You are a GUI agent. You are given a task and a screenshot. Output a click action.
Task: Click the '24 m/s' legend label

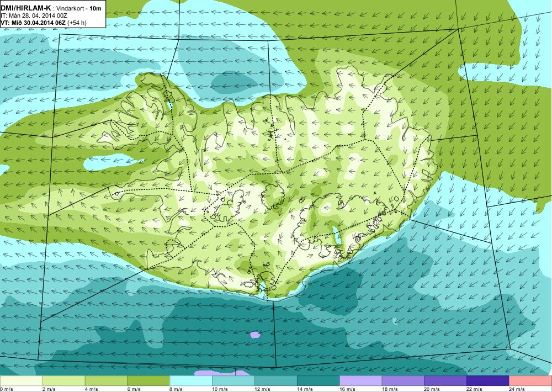click(517, 389)
